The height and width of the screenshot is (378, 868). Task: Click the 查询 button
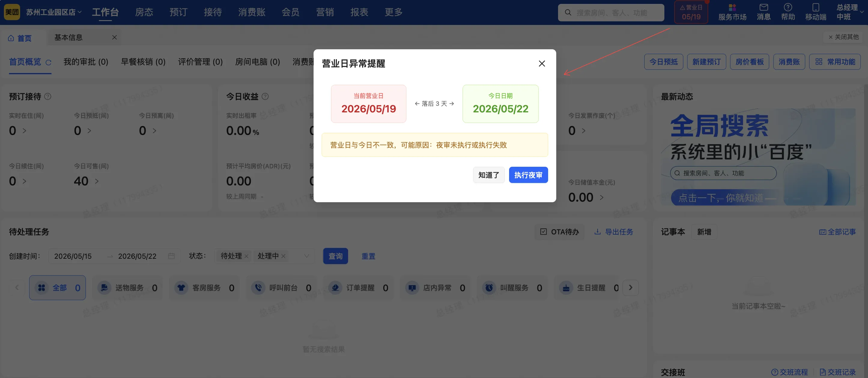pos(335,256)
